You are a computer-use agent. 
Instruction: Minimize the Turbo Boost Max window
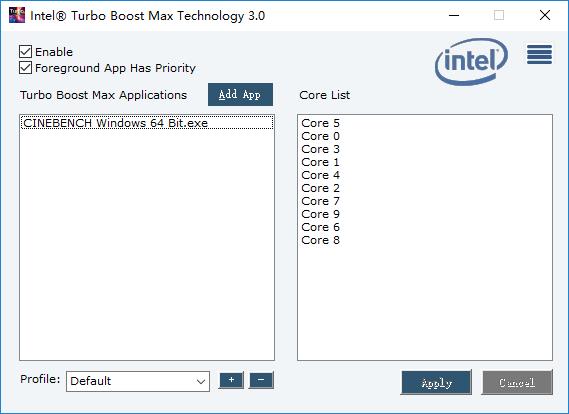click(454, 15)
